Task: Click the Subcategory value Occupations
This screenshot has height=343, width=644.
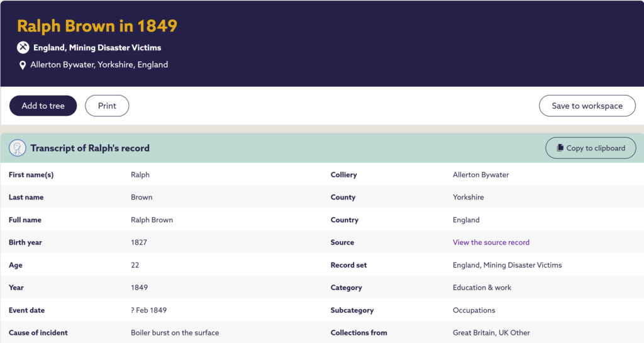Action: [474, 310]
